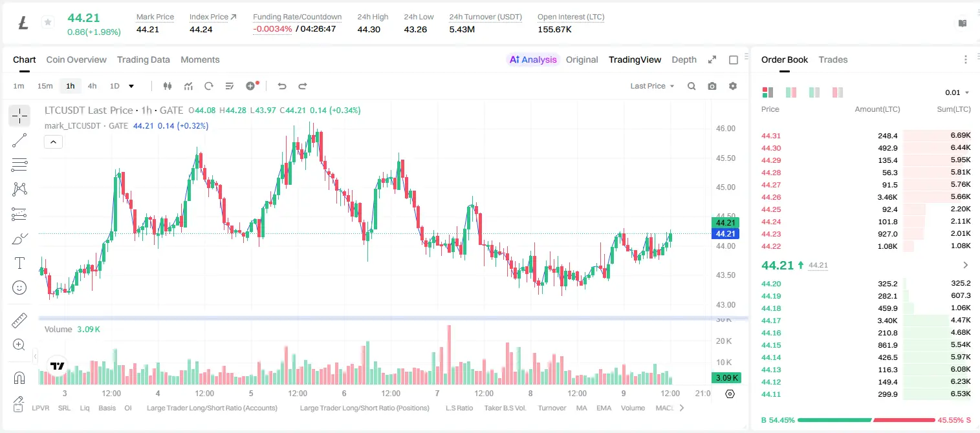This screenshot has height=433, width=980.
Task: Click the buy/sell ratio bar
Action: [x=866, y=420]
